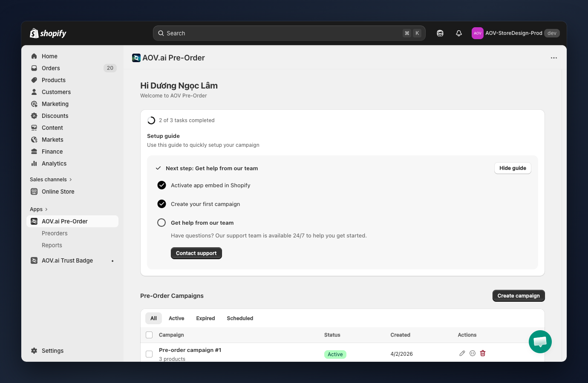Click the Marketing target icon

click(x=34, y=104)
